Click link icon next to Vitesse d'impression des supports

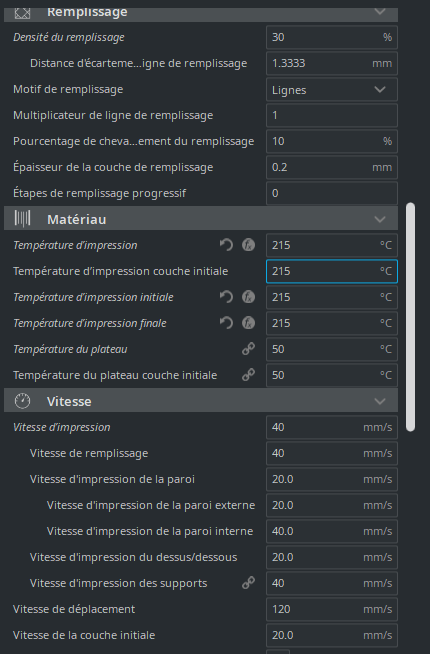pos(249,583)
